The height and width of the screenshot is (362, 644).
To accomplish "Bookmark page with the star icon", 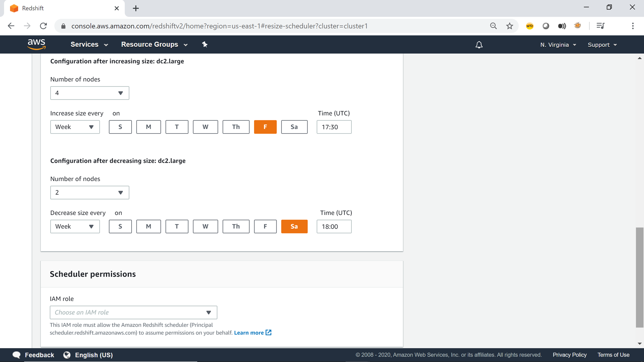I will 509,26.
